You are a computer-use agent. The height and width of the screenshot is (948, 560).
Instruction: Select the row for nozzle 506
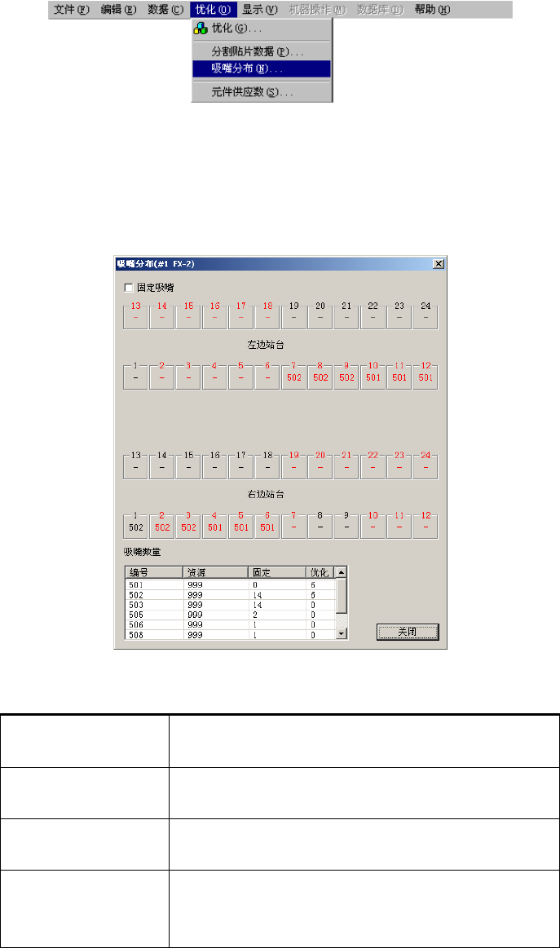[x=230, y=625]
